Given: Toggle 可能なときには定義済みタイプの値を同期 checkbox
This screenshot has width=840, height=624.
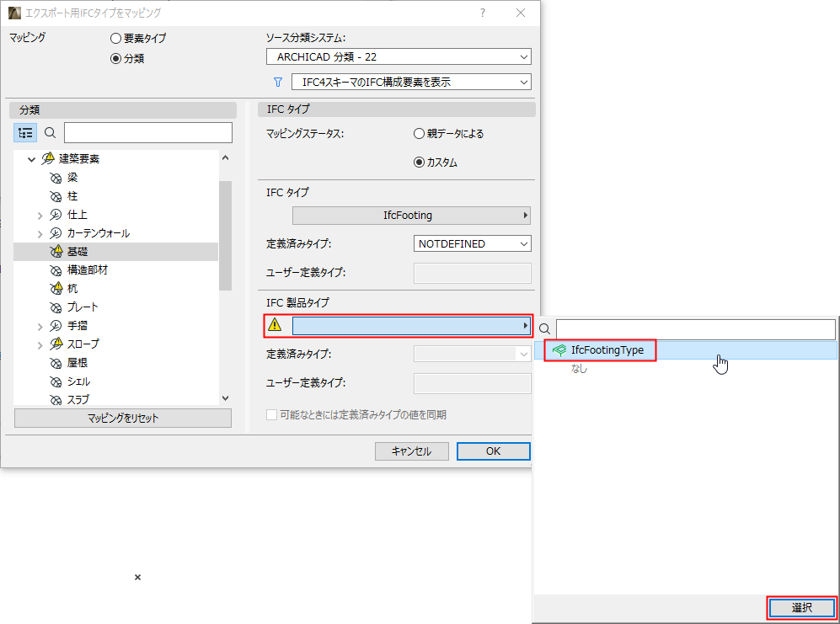Looking at the screenshot, I should (x=271, y=415).
